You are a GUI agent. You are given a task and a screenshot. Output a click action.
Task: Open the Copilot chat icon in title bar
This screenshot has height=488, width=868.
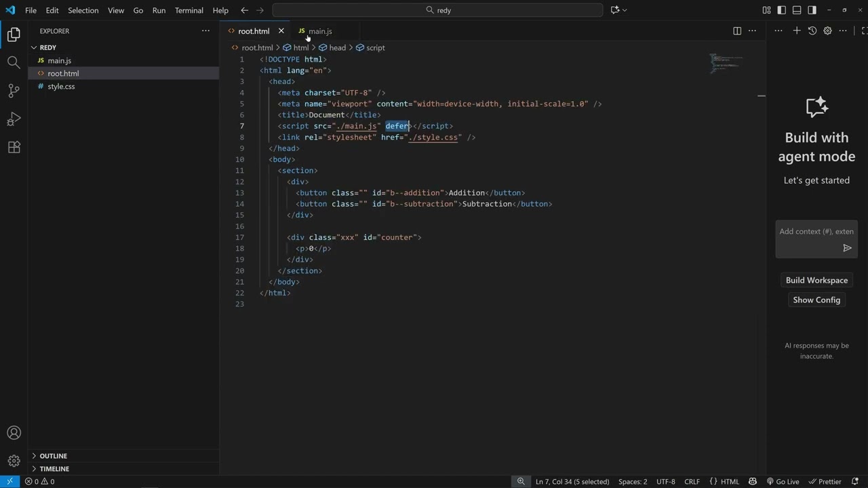click(x=615, y=10)
